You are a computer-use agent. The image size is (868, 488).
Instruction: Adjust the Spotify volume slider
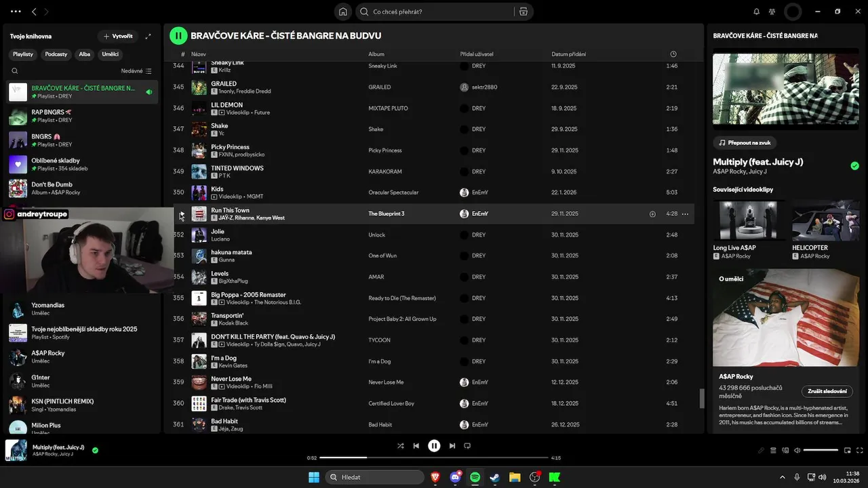(821, 450)
